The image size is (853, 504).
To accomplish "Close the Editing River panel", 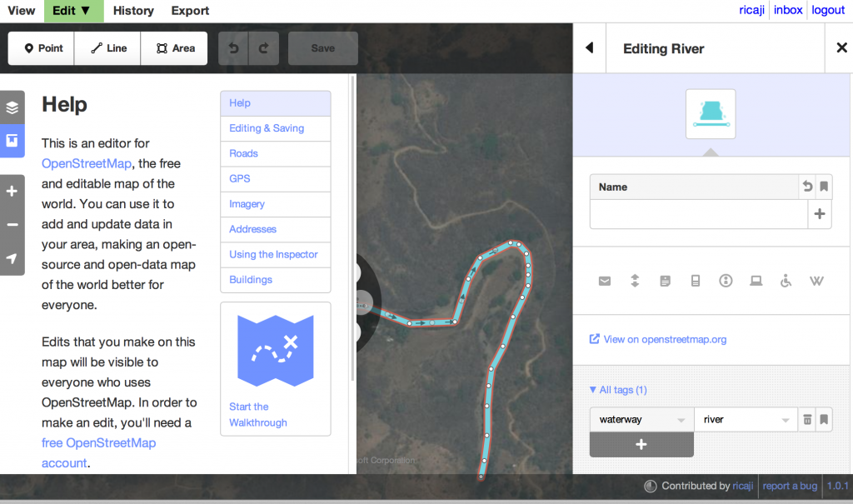I will coord(841,47).
